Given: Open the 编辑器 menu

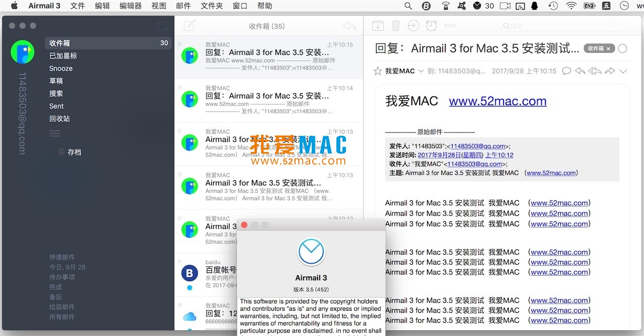Looking at the screenshot, I should click(130, 6).
